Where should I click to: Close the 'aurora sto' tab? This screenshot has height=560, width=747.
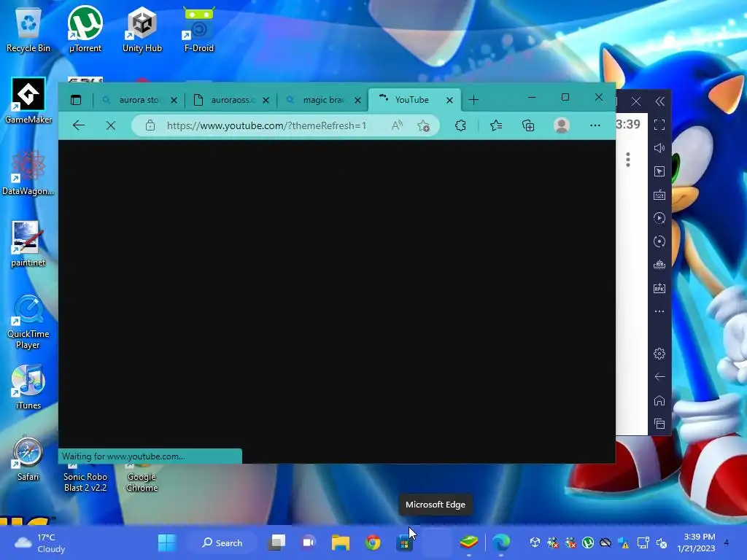(174, 100)
